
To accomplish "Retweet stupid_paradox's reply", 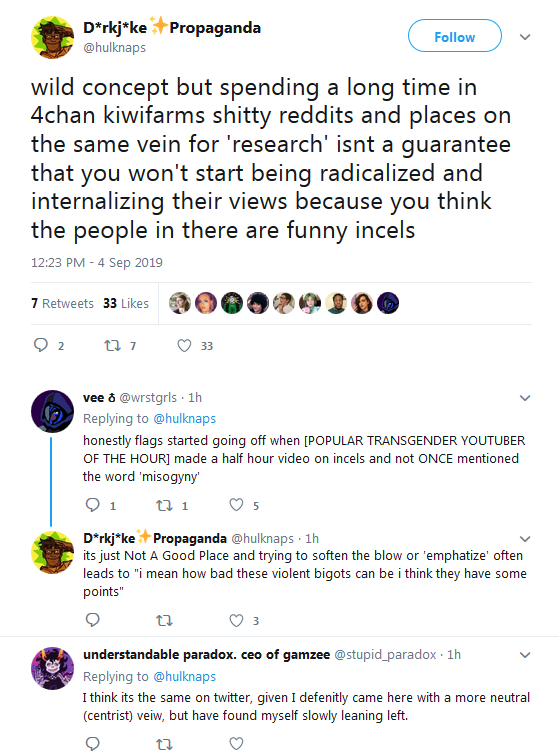I will 165,743.
